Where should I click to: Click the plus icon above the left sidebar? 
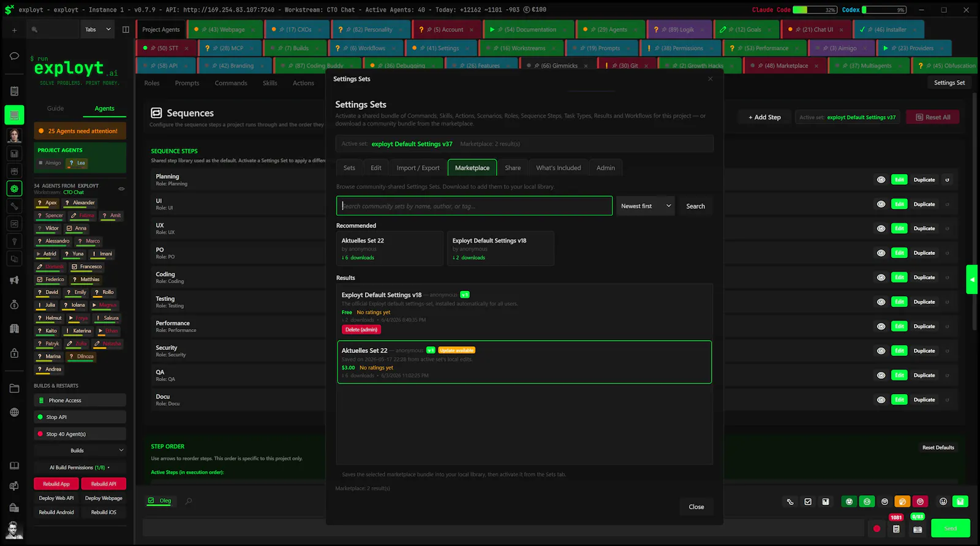(x=14, y=29)
